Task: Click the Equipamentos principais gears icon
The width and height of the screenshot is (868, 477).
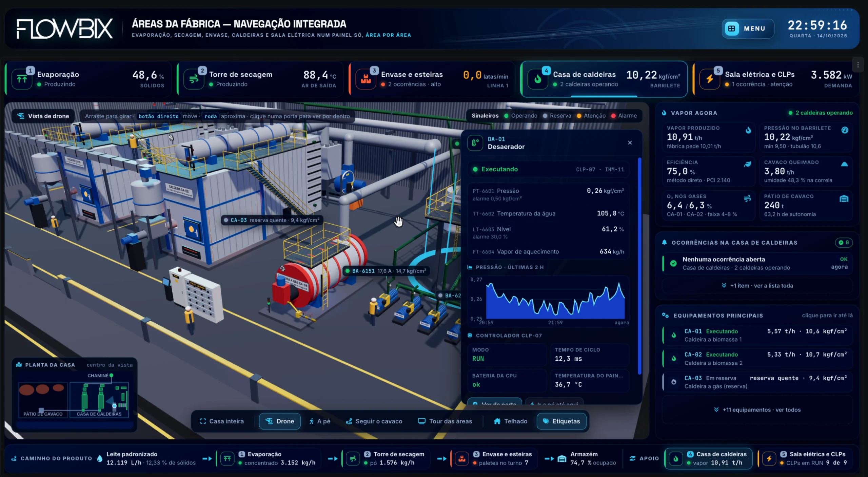Action: pos(665,315)
